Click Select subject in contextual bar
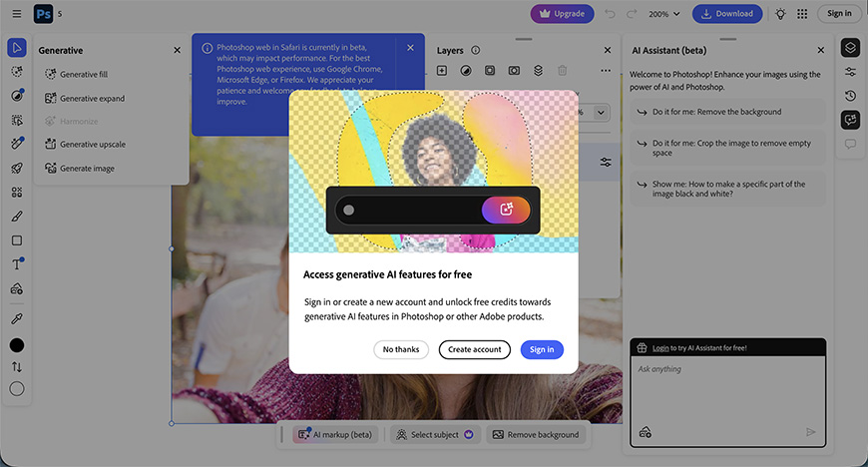Screen dimensions: 868x467 pos(435,435)
